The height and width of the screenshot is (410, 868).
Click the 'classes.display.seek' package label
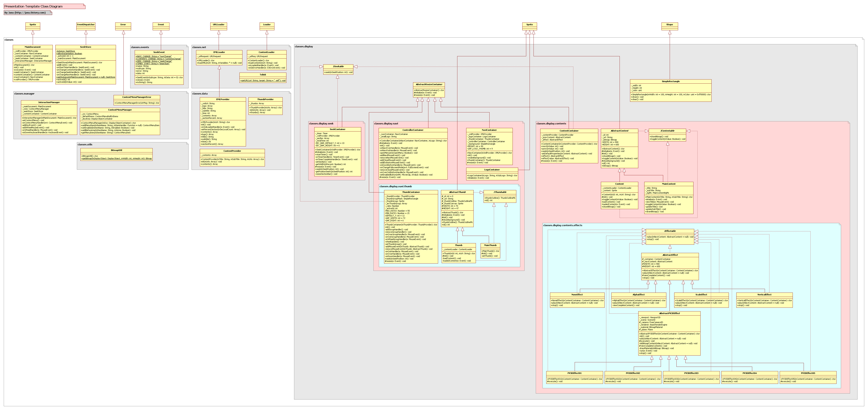(321, 124)
